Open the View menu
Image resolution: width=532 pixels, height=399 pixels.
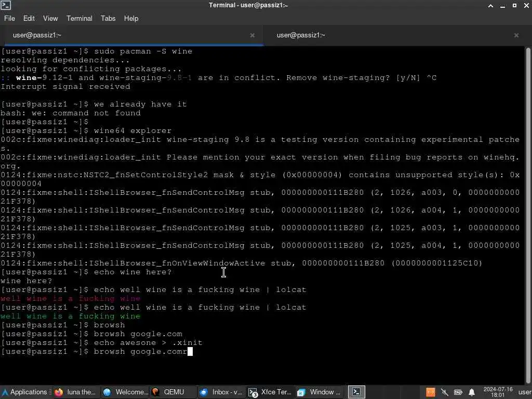pos(50,18)
